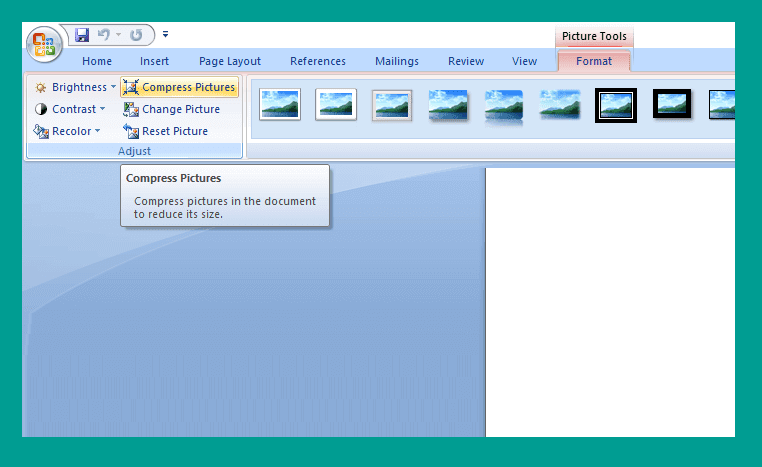Apply the double black frame picture style
This screenshot has height=467, width=762.
point(616,105)
